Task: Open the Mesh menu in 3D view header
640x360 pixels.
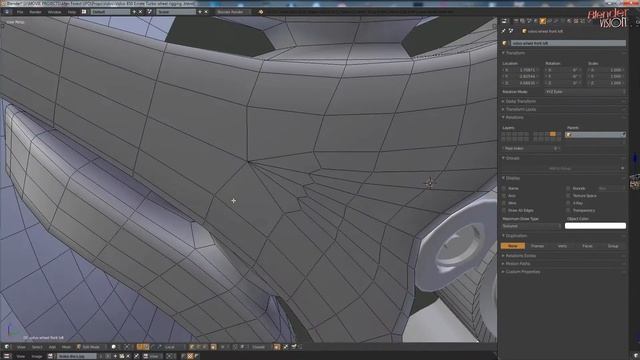Action: (66, 347)
